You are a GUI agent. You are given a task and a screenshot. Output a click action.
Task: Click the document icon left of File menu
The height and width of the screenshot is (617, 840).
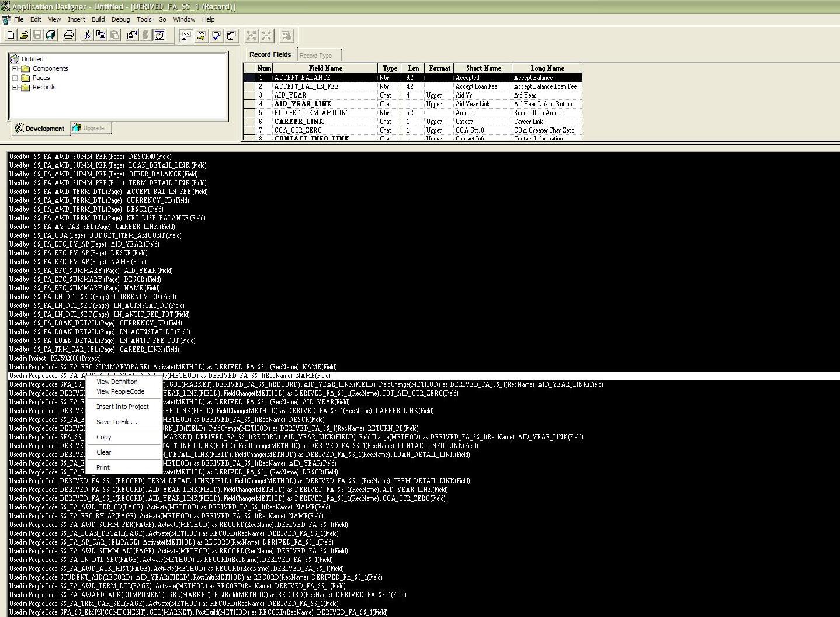[6, 19]
